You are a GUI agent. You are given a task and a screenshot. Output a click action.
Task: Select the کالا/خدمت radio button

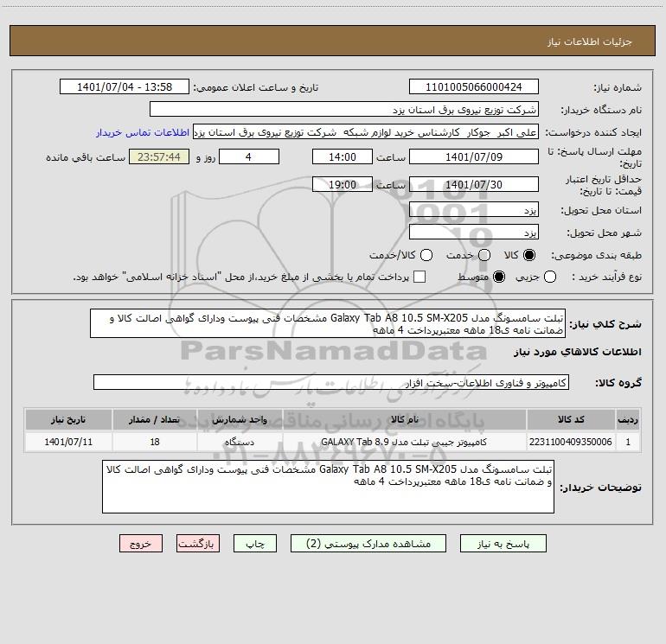[x=426, y=255]
